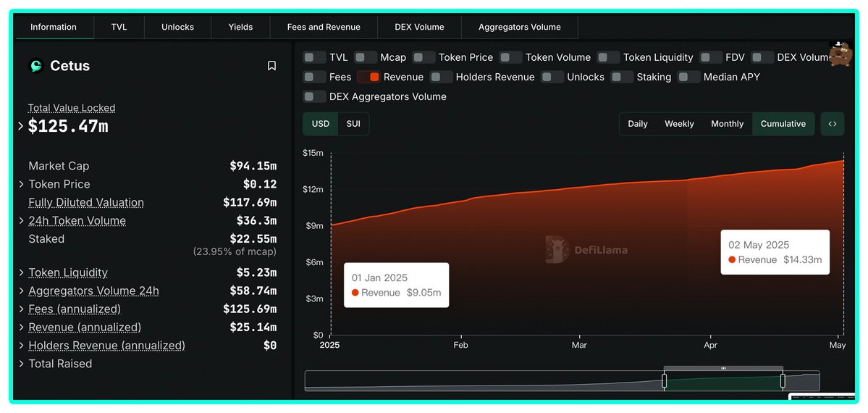868x413 pixels.
Task: Toggle the Staking chart series
Action: point(622,77)
